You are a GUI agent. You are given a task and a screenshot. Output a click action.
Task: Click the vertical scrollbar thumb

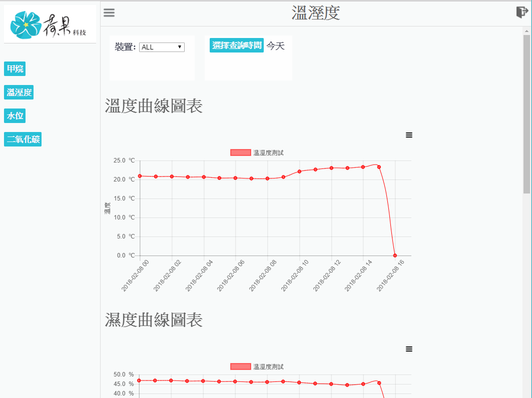pos(526,114)
